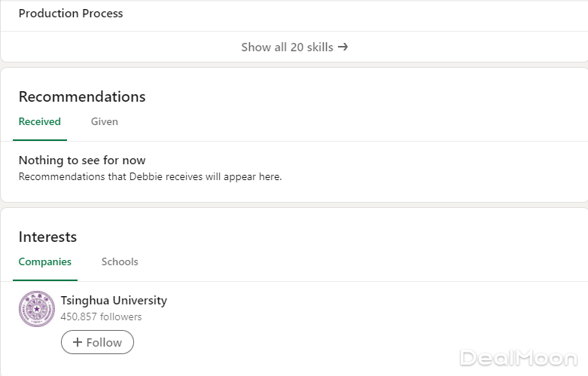Click the Interests section heading
This screenshot has height=376, width=588.
tap(47, 237)
